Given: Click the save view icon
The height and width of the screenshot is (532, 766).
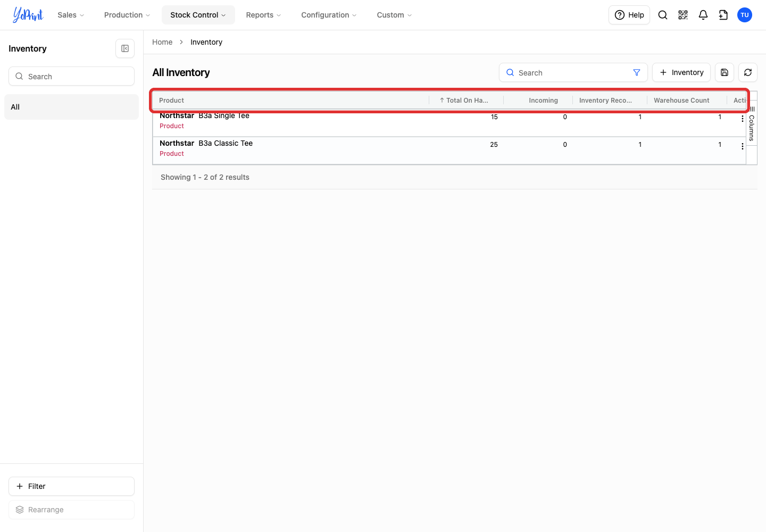Looking at the screenshot, I should (725, 72).
